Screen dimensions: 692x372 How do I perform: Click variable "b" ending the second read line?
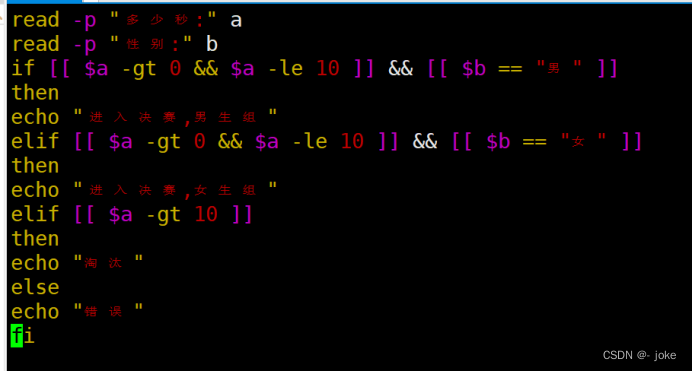coord(212,45)
